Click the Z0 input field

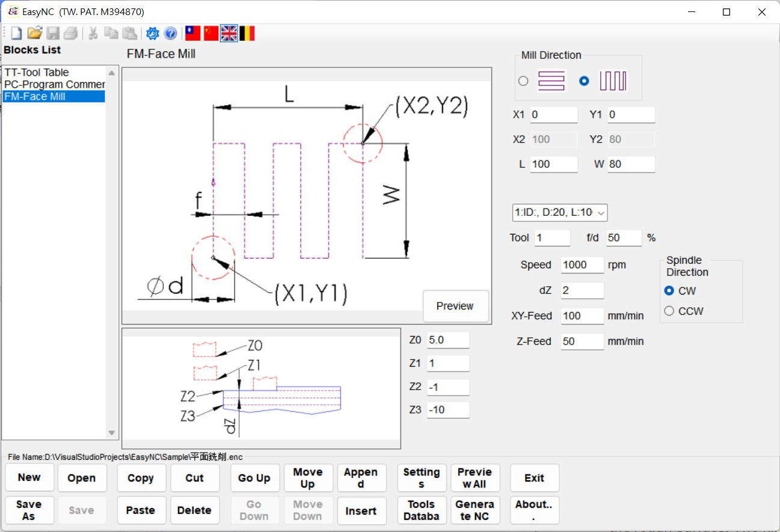[x=448, y=340]
